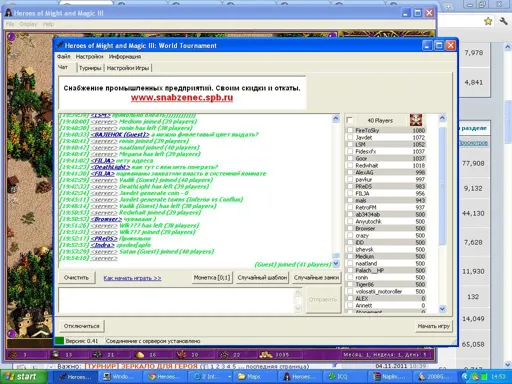Click the Отключиться disconnect button
The width and height of the screenshot is (512, 384).
click(x=82, y=326)
